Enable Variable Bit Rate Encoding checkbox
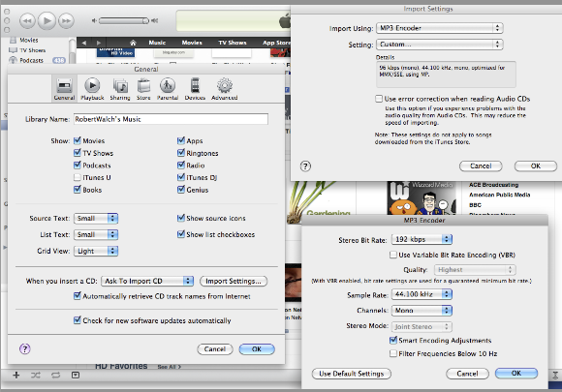Viewport: 562px width, 392px height. tap(393, 255)
